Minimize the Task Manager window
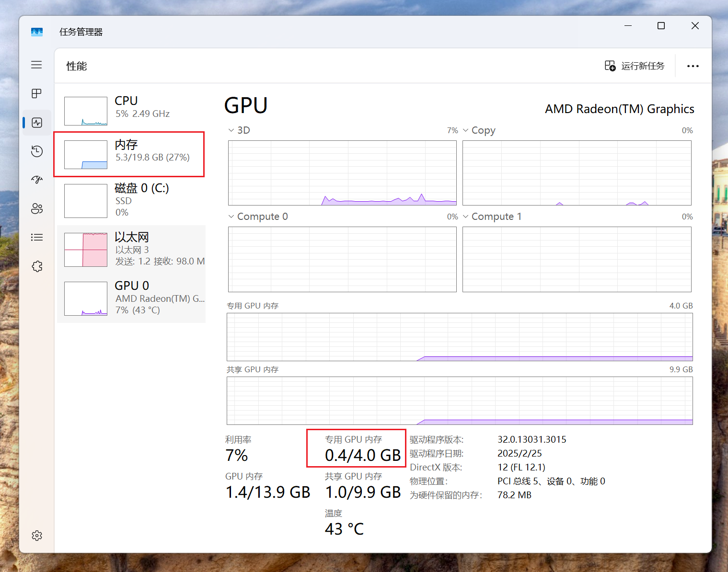 [x=628, y=26]
